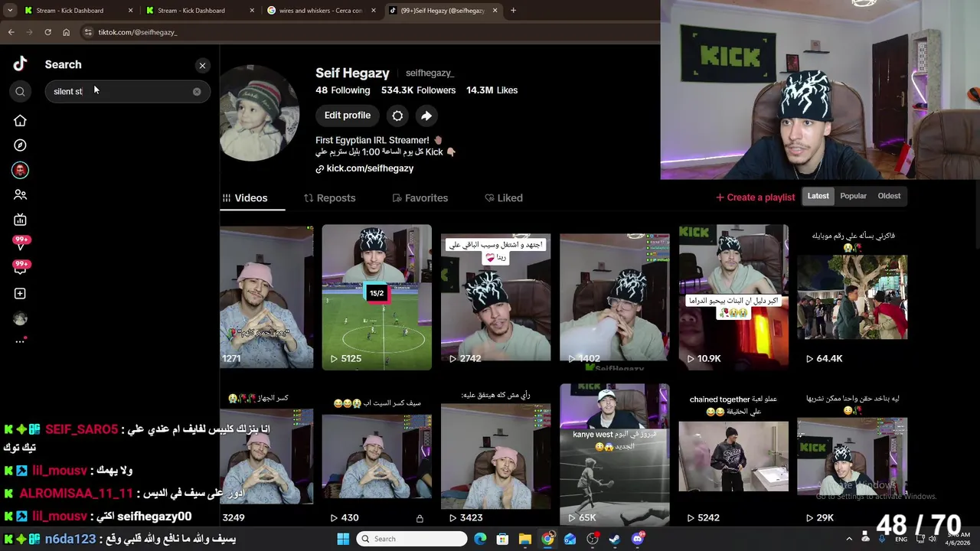The image size is (980, 551).
Task: Open the video with 2742 views
Action: 495,297
